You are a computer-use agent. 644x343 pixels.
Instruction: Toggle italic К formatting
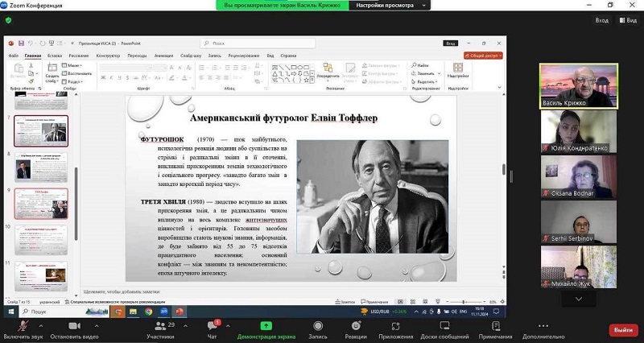tap(111, 77)
